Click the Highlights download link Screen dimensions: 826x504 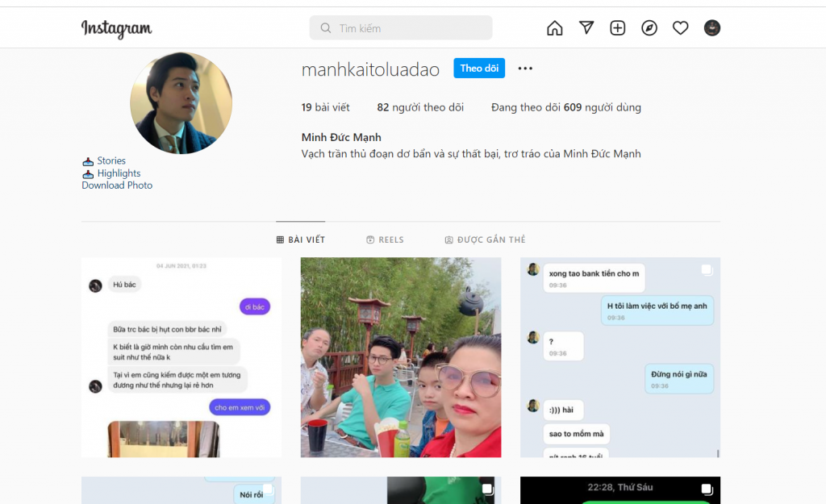coord(119,173)
